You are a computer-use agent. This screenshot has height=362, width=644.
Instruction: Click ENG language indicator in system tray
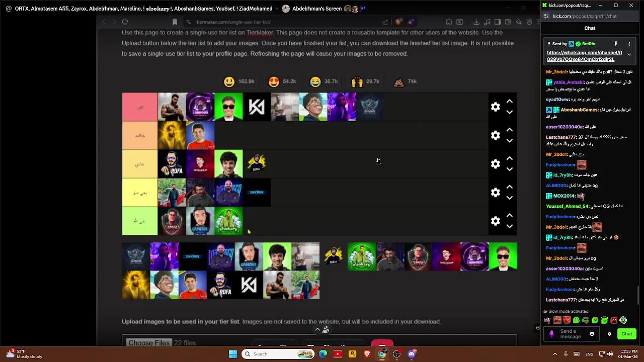point(589,354)
